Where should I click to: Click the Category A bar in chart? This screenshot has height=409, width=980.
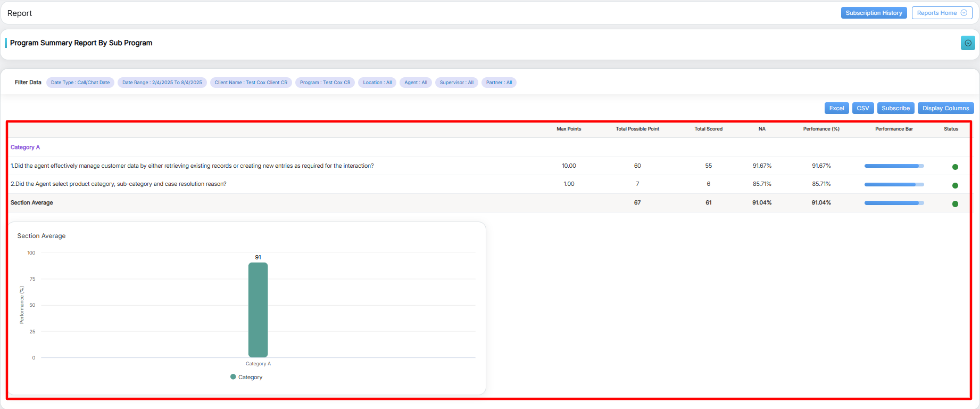pyautogui.click(x=258, y=310)
